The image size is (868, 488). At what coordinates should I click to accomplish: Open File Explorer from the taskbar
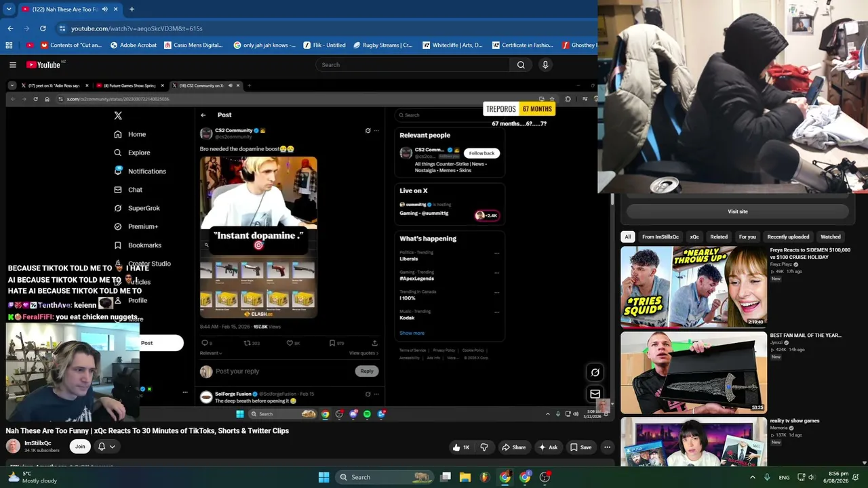coord(465,477)
